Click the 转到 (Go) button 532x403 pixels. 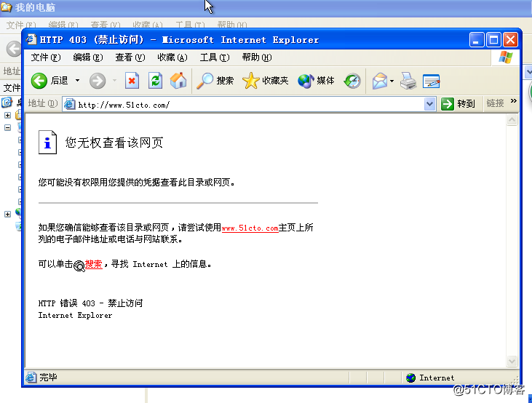pyautogui.click(x=458, y=103)
